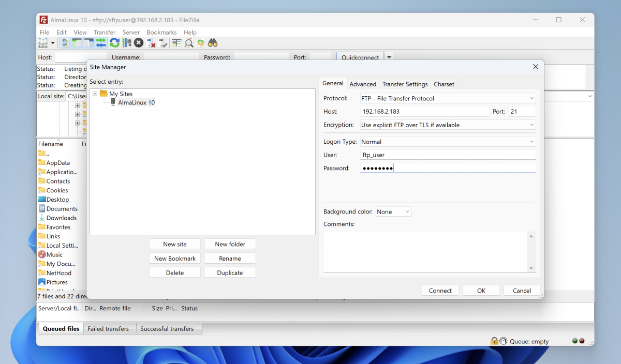Open the Site Manager toolbar icon
Viewport: 621px width, 364px height.
pos(43,43)
